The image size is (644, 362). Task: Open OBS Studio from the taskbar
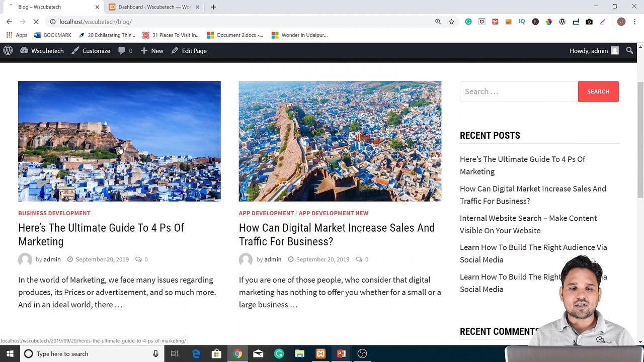pyautogui.click(x=362, y=354)
